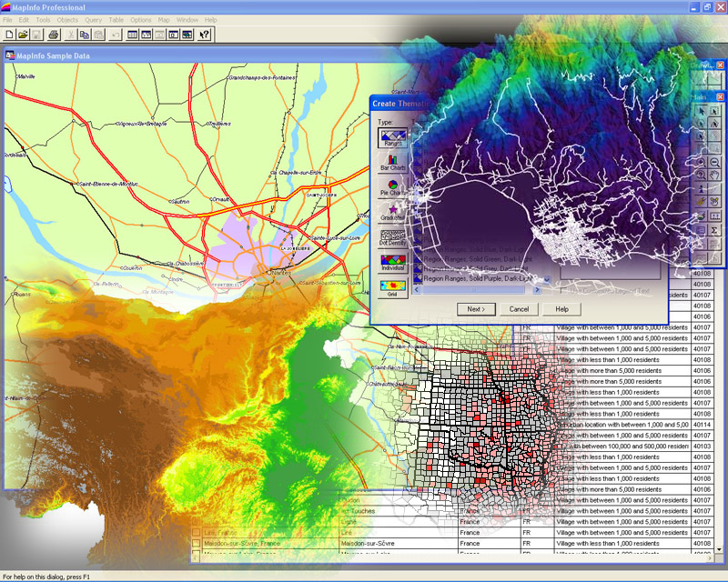
Task: Click the context Help arrow icon
Action: [x=204, y=35]
